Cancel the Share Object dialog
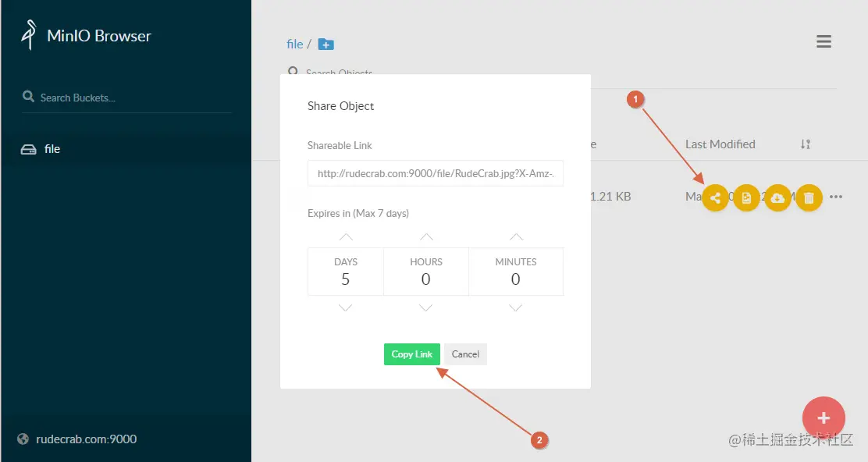Viewport: 868px width, 462px height. click(x=465, y=354)
